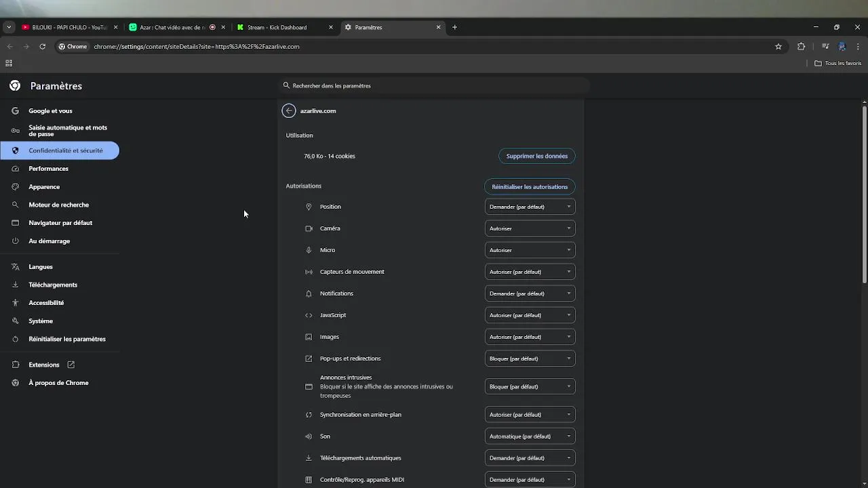Reload the page with the refresh icon

[x=42, y=47]
